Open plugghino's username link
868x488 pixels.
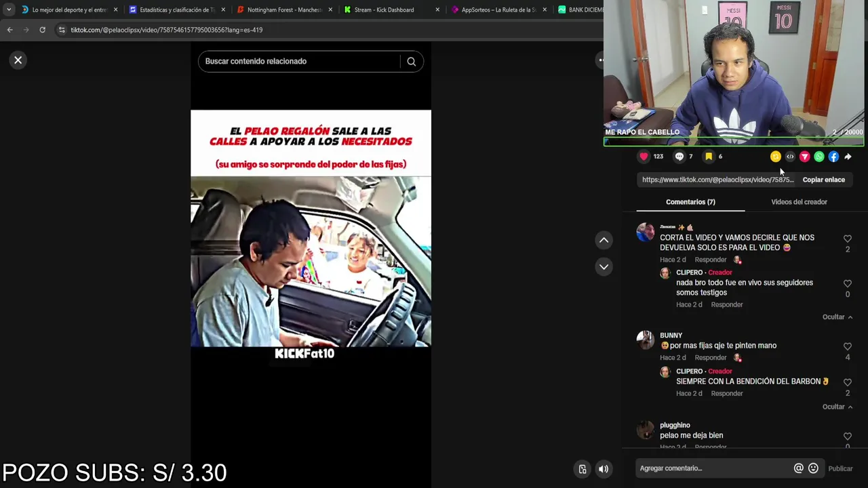[x=675, y=425]
